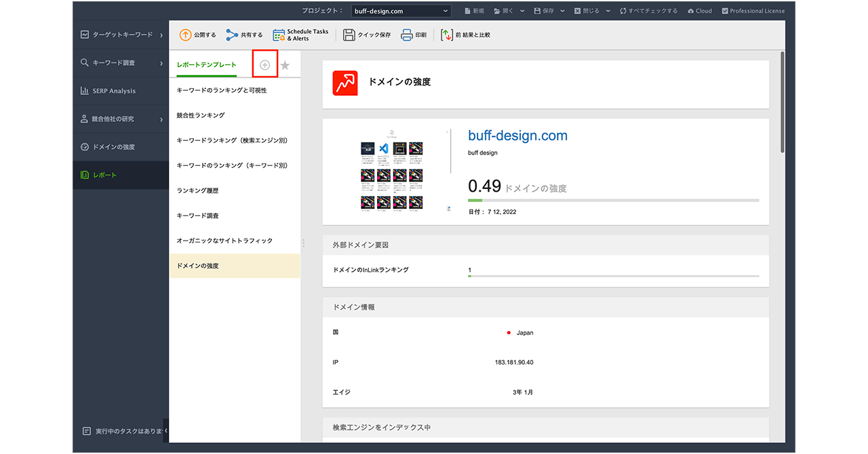Click Professional License in top bar

(x=753, y=11)
